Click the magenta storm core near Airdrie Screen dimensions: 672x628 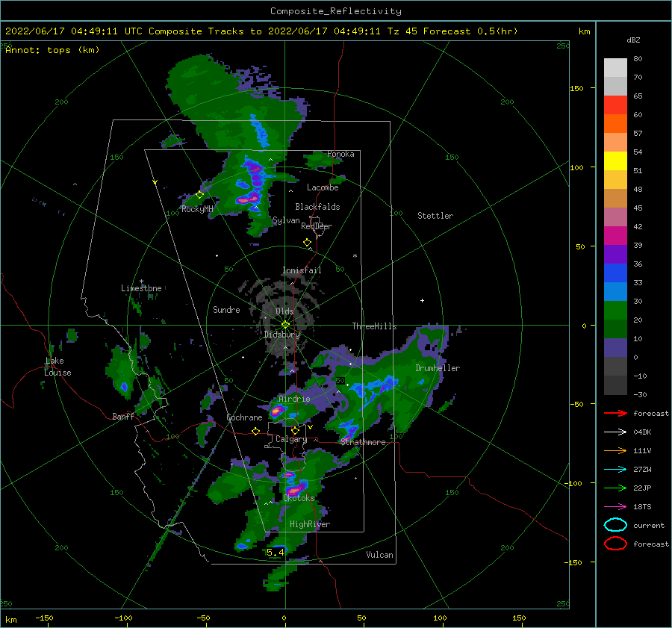tap(276, 411)
